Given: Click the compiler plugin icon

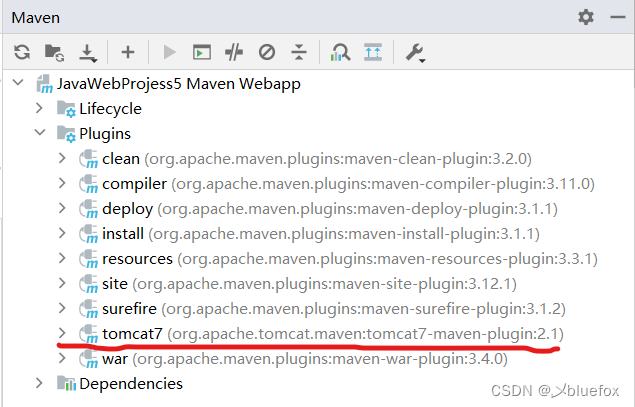Looking at the screenshot, I should [x=88, y=184].
